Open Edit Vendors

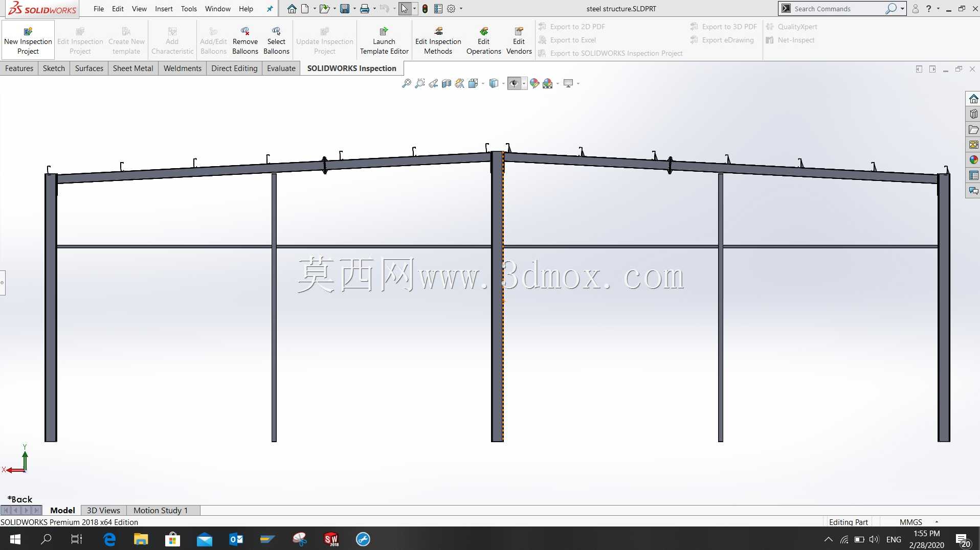519,40
